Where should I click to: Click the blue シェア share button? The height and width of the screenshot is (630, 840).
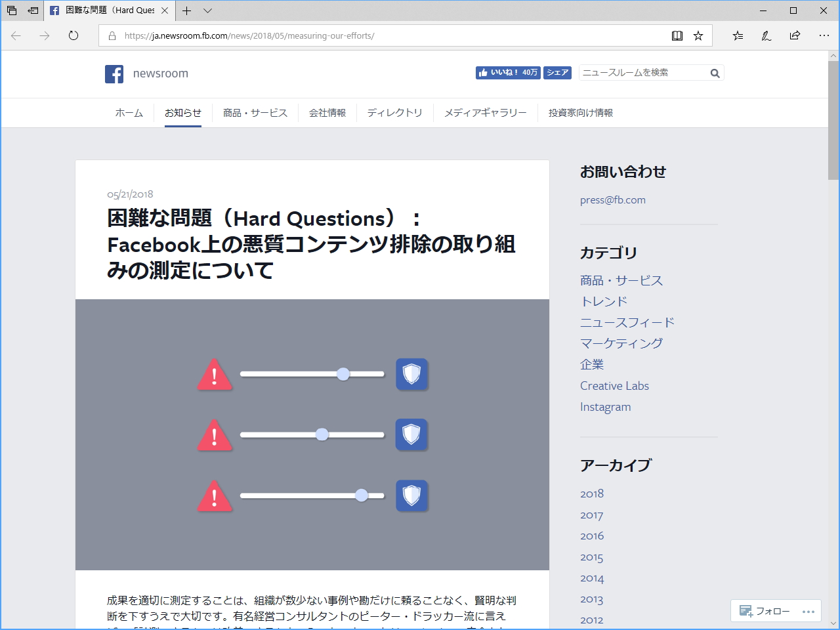pyautogui.click(x=557, y=73)
